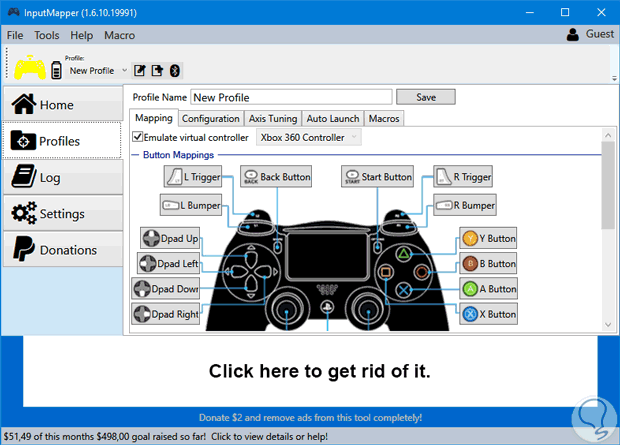
Task: Open the Guest user account
Action: (x=590, y=34)
